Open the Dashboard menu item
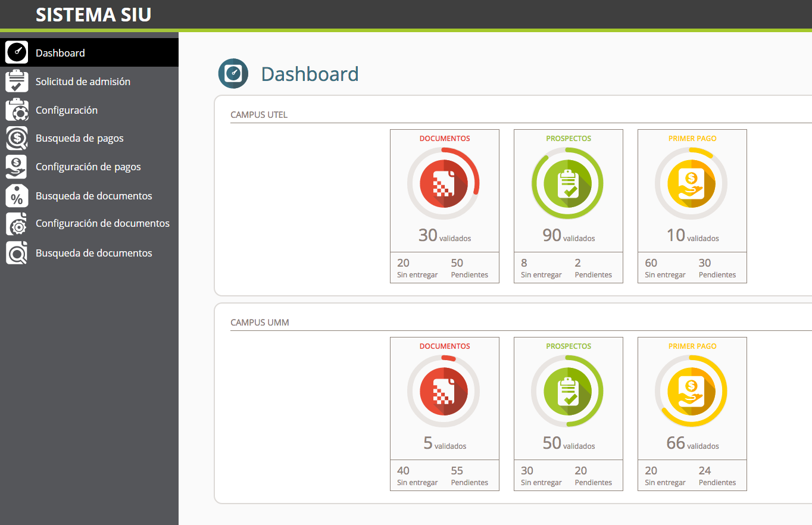 coord(89,52)
